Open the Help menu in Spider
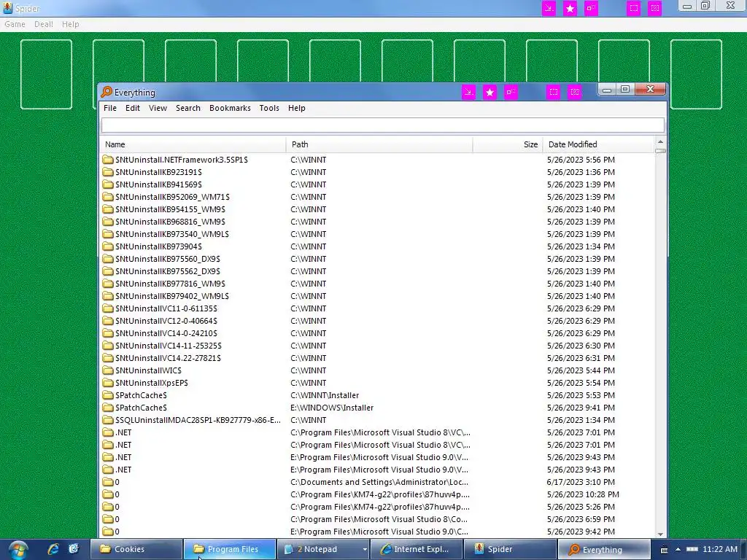The image size is (747, 560). coord(71,24)
